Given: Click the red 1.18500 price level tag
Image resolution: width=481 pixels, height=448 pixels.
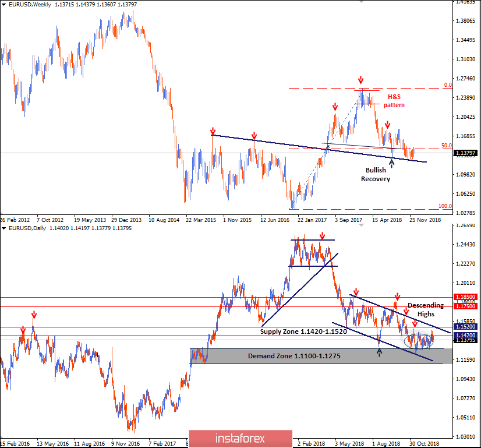Looking at the screenshot, I should tap(465, 297).
